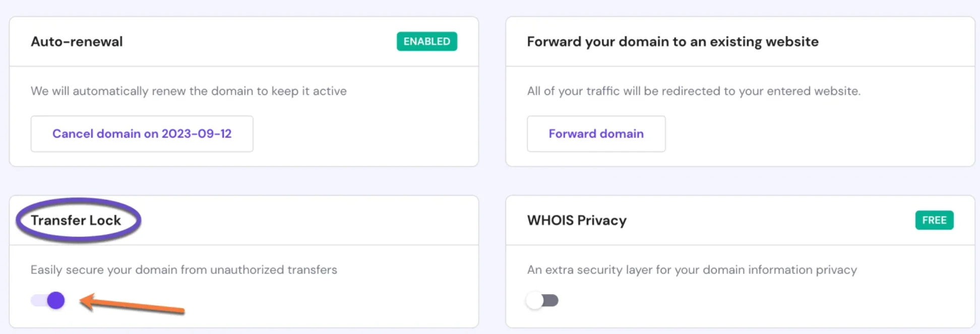Click the FREE badge on WHOIS Privacy
This screenshot has width=980, height=334.
click(934, 220)
